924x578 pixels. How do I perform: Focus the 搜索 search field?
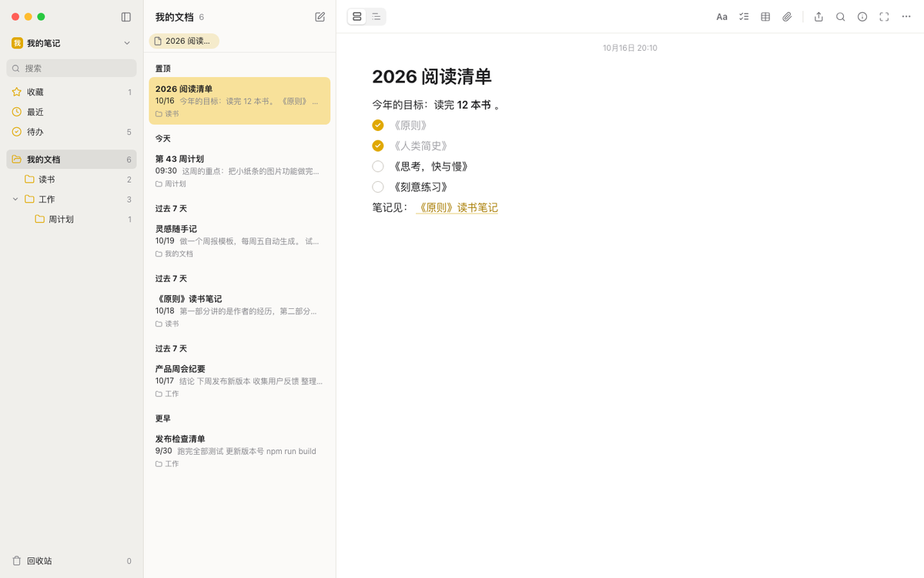pos(72,69)
